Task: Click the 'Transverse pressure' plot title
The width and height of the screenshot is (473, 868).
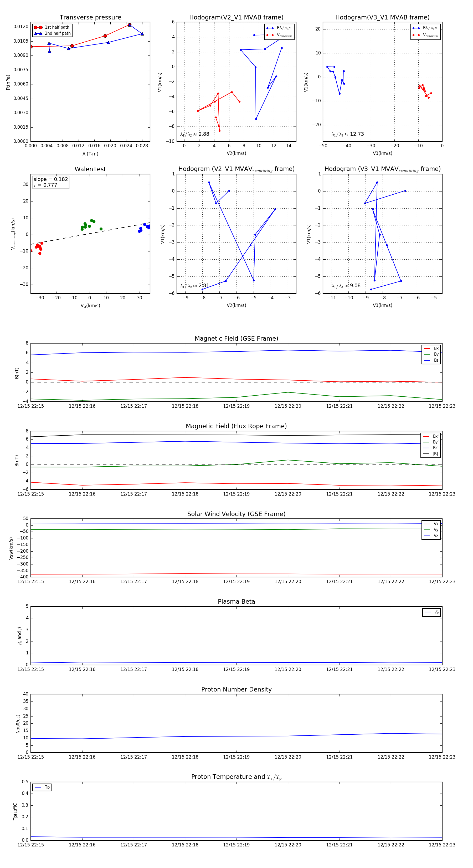Action: [x=90, y=18]
